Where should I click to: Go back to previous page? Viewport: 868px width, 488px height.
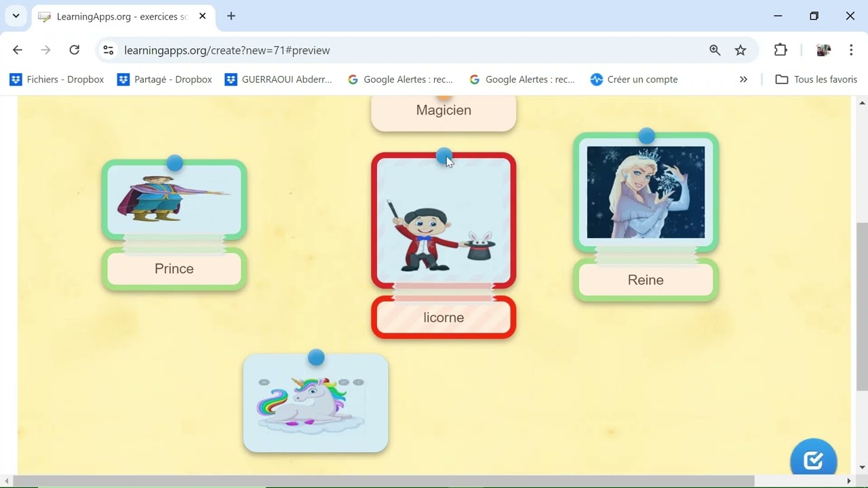(18, 50)
